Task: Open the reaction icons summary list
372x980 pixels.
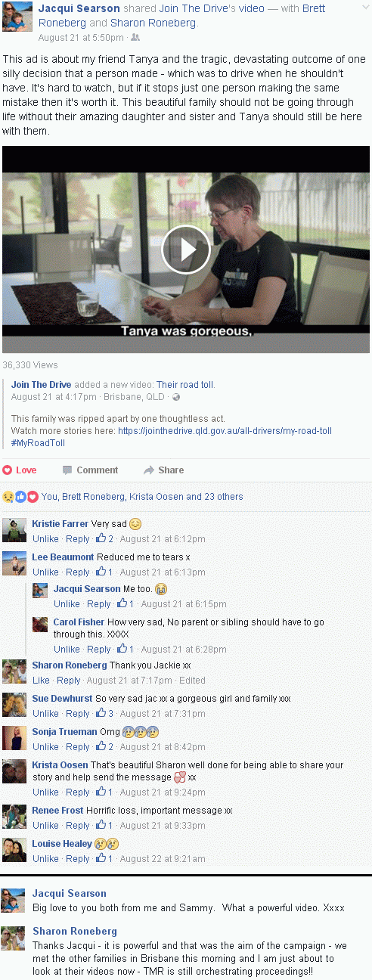Action: pos(20,497)
